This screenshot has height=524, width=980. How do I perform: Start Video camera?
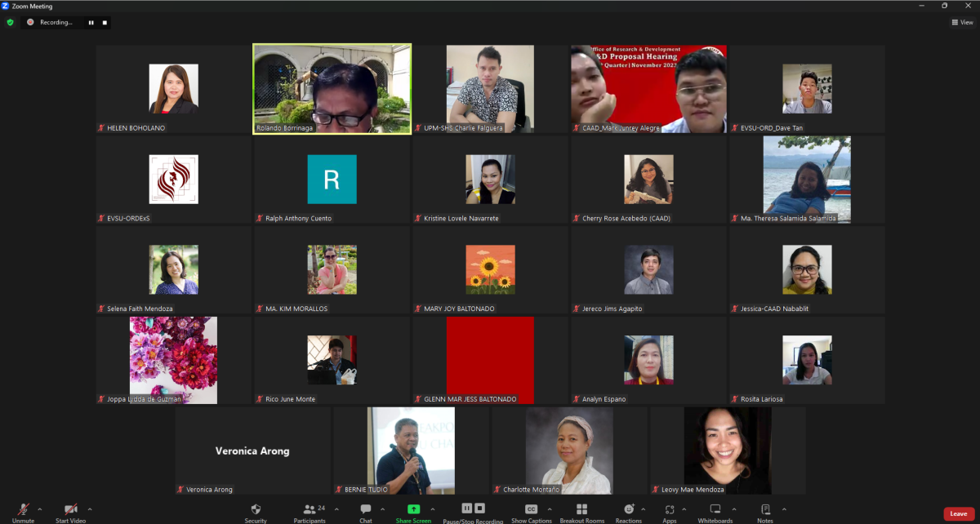pyautogui.click(x=71, y=509)
